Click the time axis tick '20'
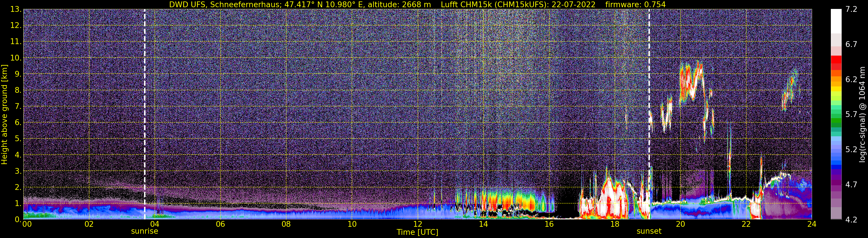 pos(680,224)
